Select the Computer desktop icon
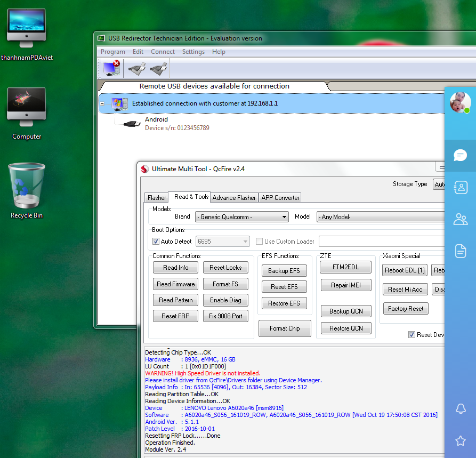Screen dimensions: 476x458 27,113
